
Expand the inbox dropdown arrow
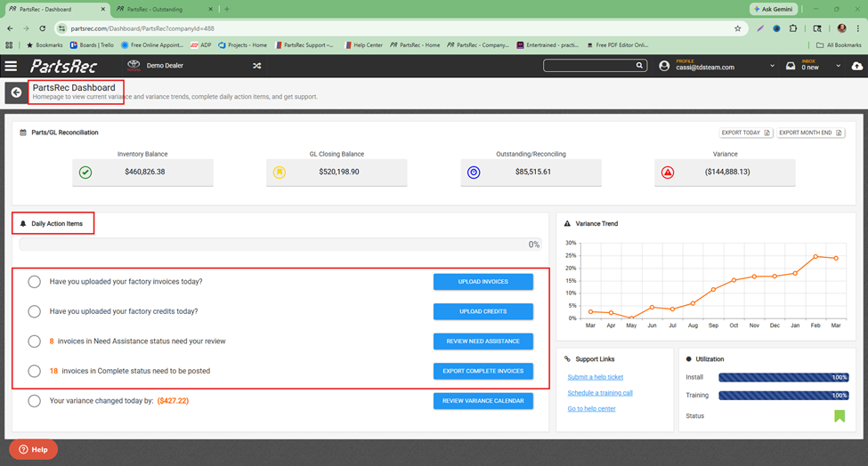[838, 66]
